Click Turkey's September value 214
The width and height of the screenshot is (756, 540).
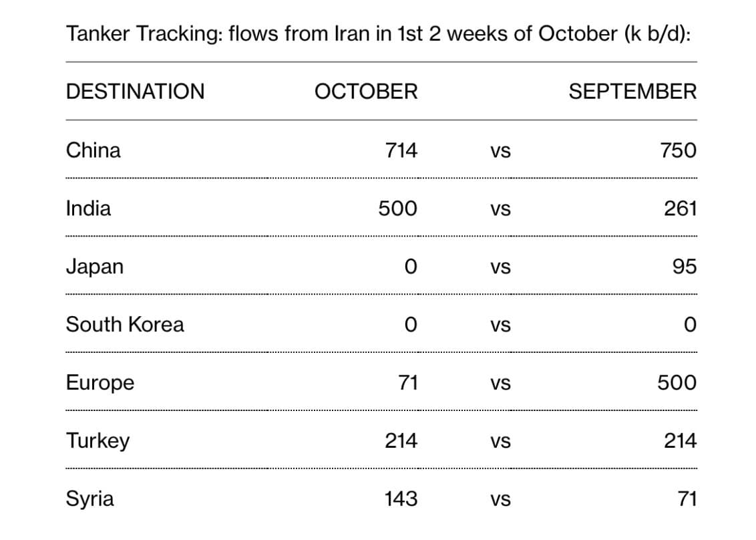681,440
